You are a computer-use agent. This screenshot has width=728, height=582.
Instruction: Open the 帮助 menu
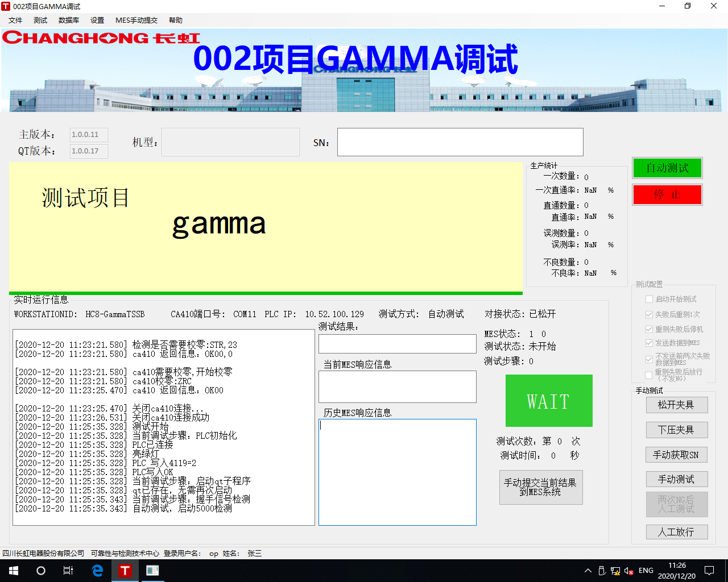click(x=176, y=20)
